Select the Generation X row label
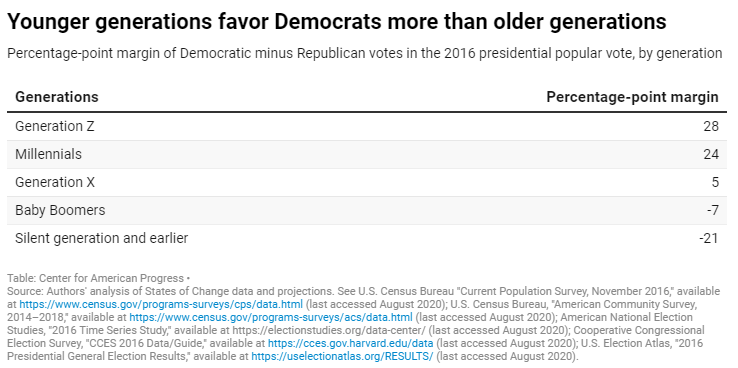The width and height of the screenshot is (738, 368). click(55, 182)
